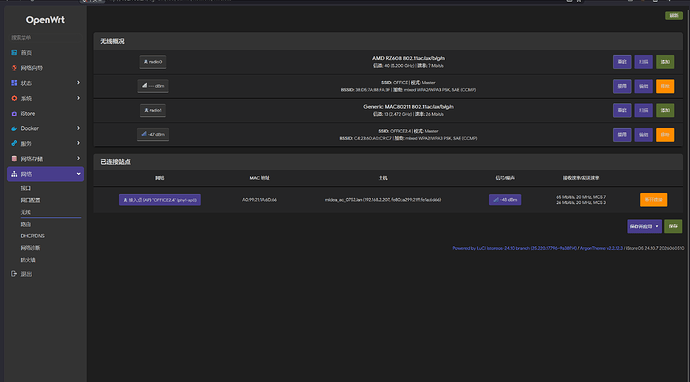Click the access point "OFFICE2.4" network badge
Image resolution: width=690 pixels, height=382 pixels.
[x=160, y=200]
